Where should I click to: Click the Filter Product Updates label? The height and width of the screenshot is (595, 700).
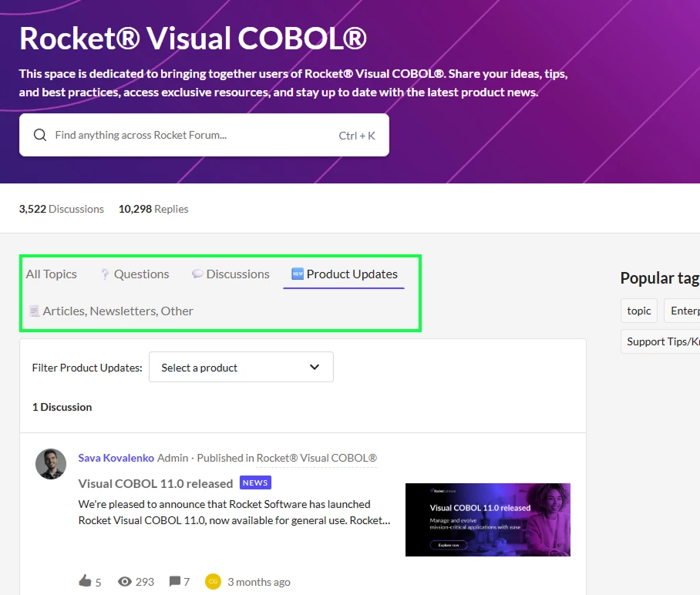coord(87,368)
